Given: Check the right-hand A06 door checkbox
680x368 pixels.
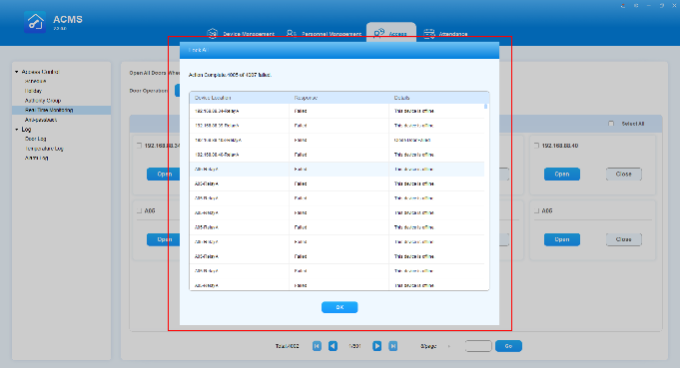Looking at the screenshot, I should pos(536,211).
